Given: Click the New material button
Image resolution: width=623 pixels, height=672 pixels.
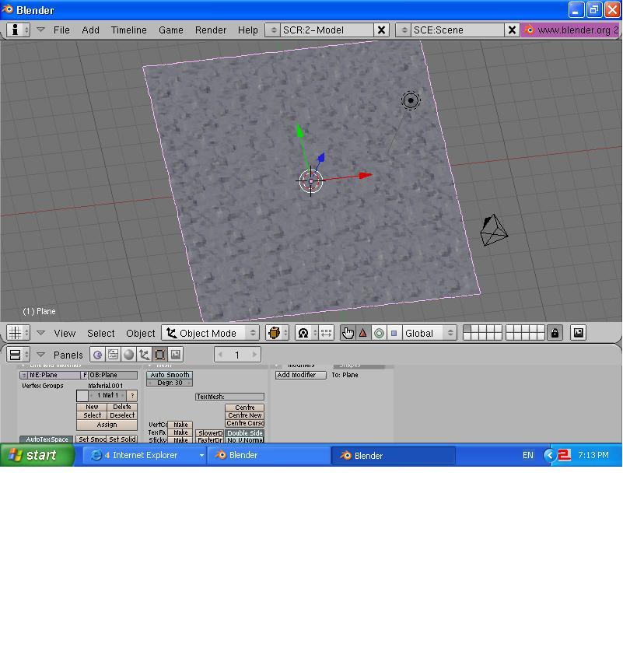Looking at the screenshot, I should (x=92, y=407).
